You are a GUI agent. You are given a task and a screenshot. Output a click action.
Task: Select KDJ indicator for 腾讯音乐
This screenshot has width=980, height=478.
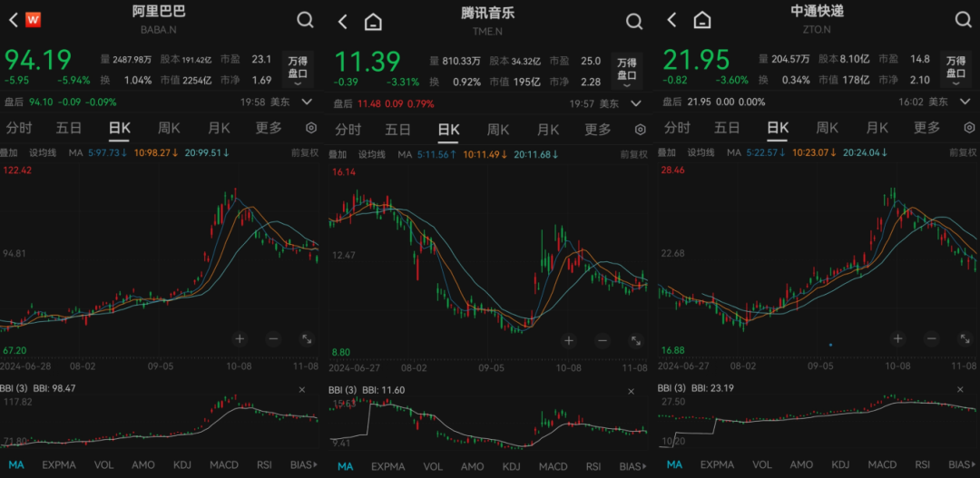click(511, 467)
